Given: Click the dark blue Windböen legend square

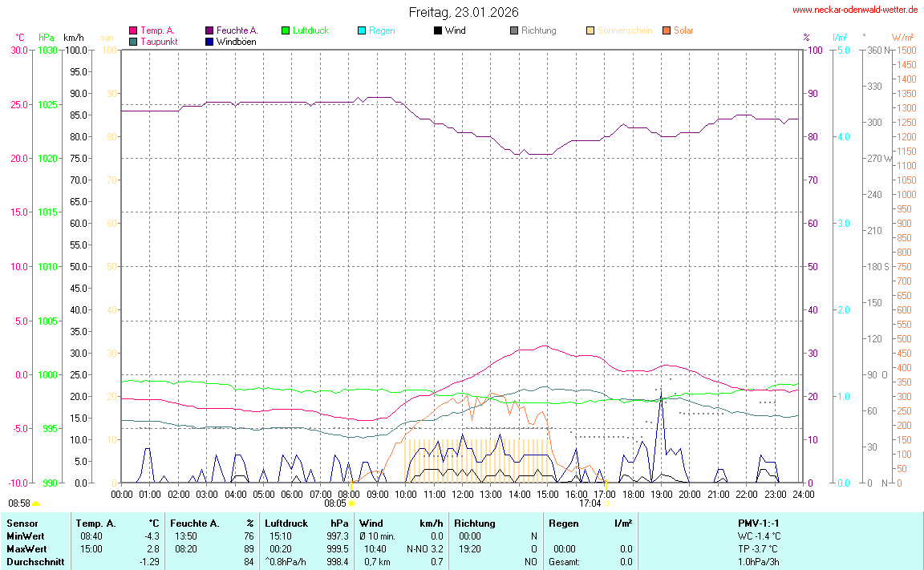Looking at the screenshot, I should pos(210,42).
